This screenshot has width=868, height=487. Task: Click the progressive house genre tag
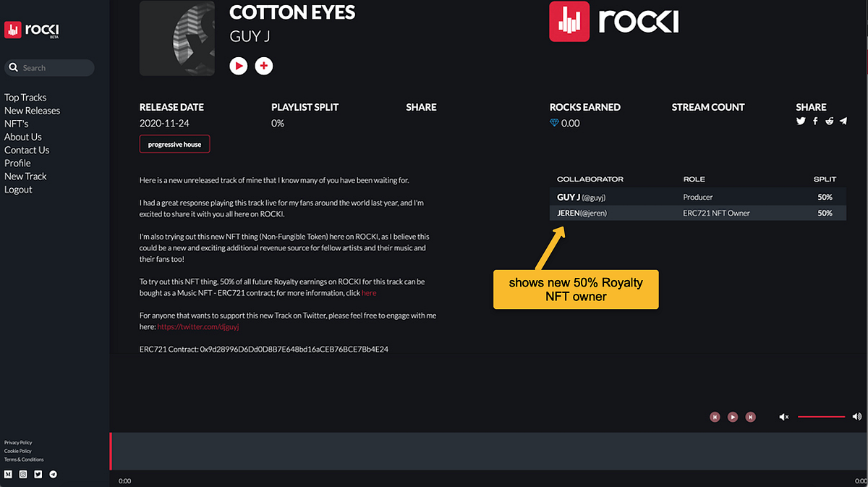tap(174, 144)
